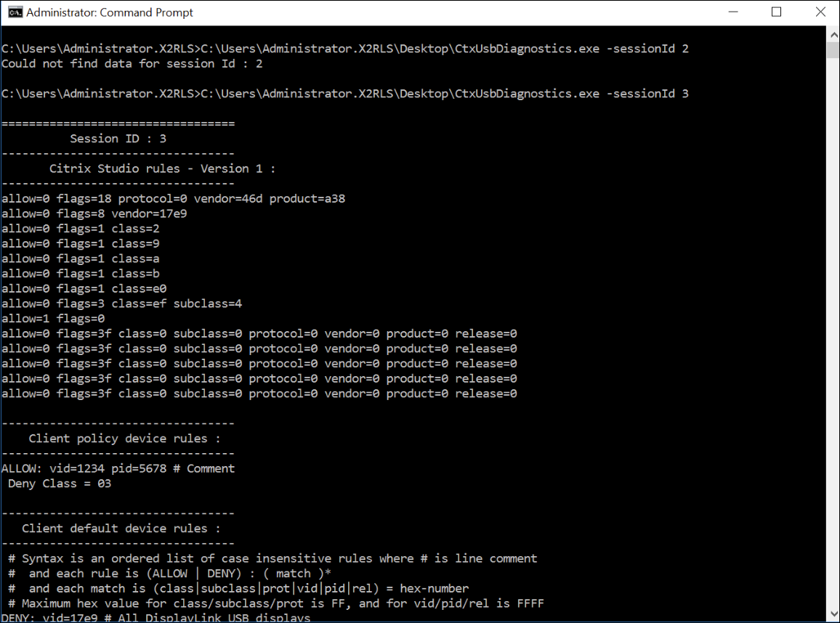Click the ALLOW: vid=1234 pid=5678 rule line
This screenshot has height=623, width=840.
[117, 468]
